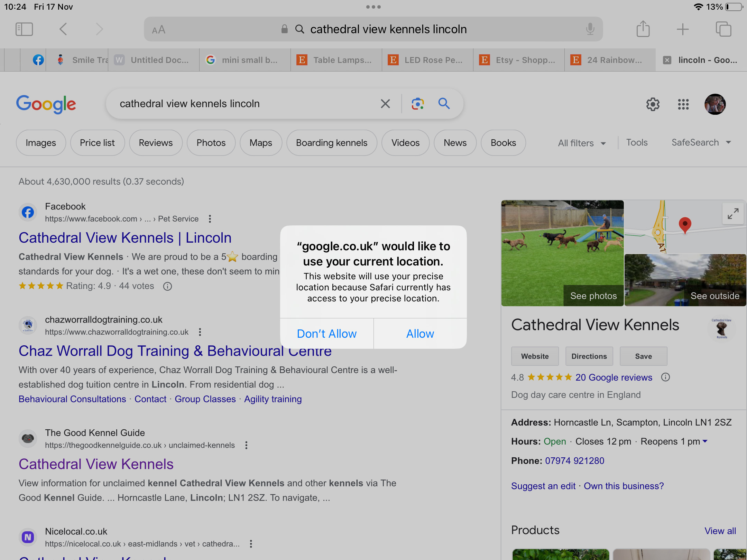Open more options for Facebook result

click(x=210, y=219)
